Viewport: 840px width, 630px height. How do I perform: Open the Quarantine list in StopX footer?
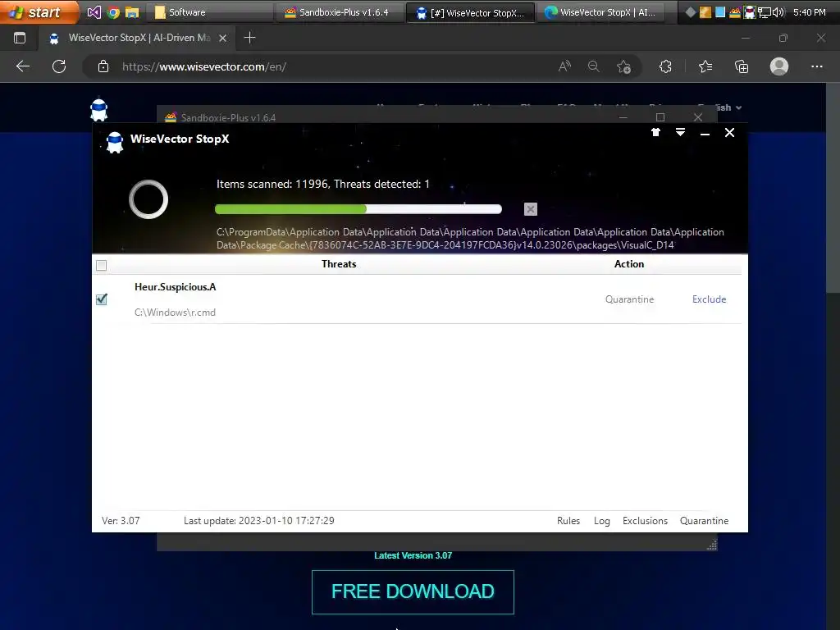(704, 521)
